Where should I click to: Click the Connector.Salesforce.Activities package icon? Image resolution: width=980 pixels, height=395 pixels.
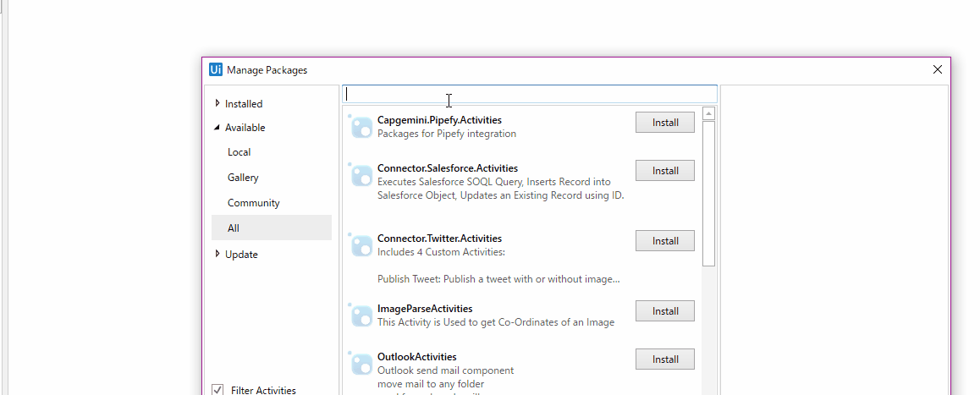tap(361, 174)
